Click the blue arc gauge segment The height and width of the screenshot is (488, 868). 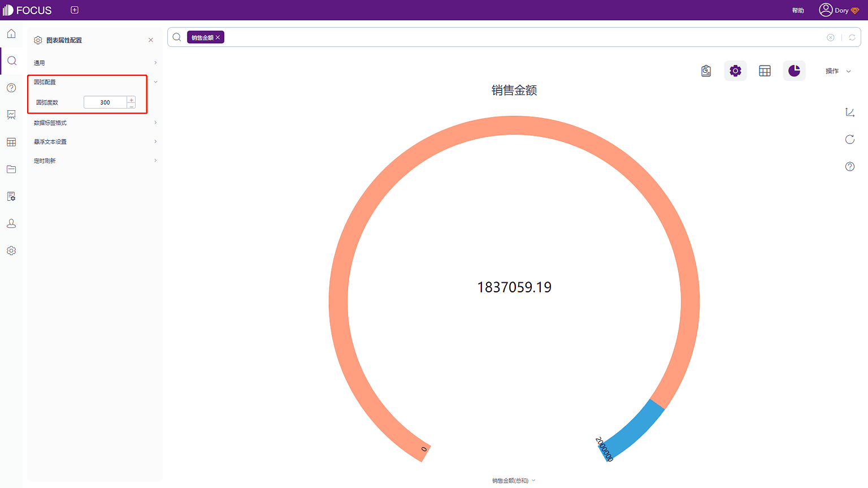click(634, 431)
